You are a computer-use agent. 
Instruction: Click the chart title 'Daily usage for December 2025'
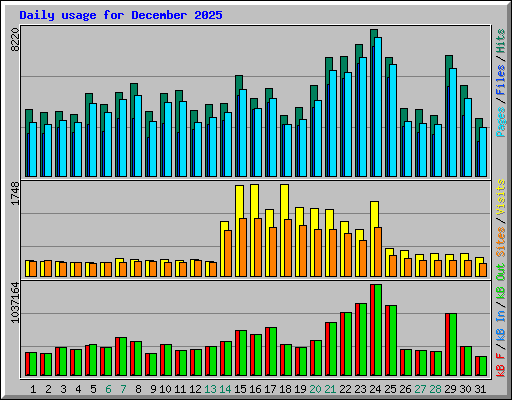(x=121, y=15)
